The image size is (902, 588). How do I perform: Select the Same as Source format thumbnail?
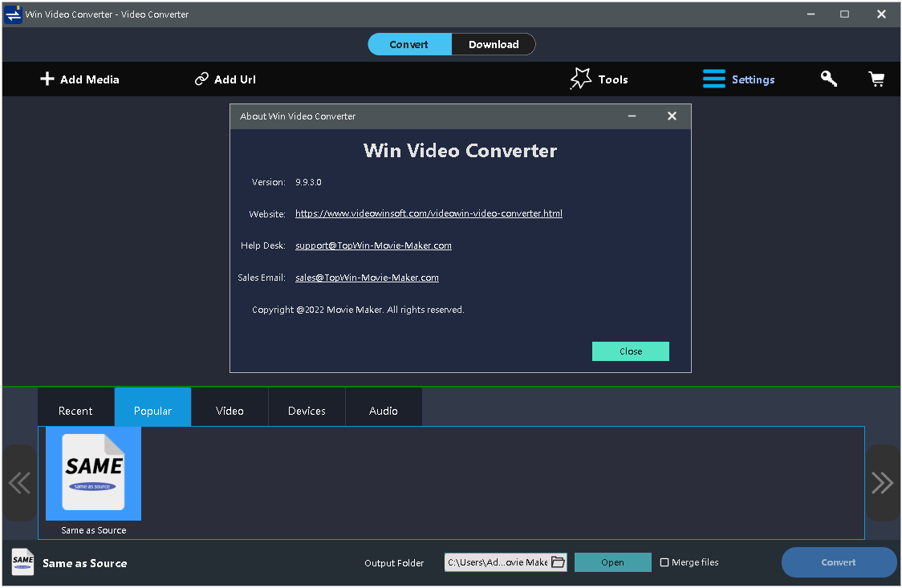pyautogui.click(x=93, y=473)
